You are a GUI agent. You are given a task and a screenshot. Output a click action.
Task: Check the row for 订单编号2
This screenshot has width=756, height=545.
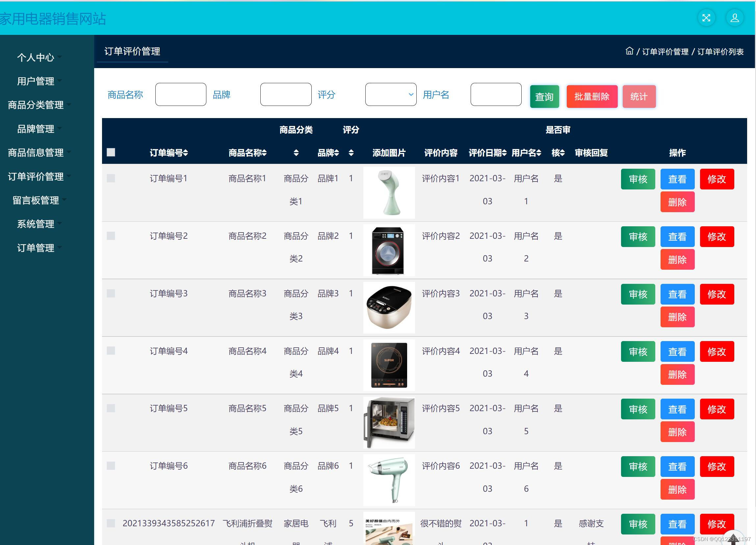coord(111,236)
